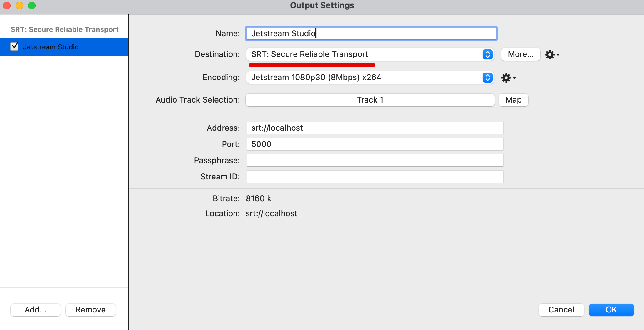The height and width of the screenshot is (330, 644).
Task: Zoom the window with green button
Action: [32, 6]
